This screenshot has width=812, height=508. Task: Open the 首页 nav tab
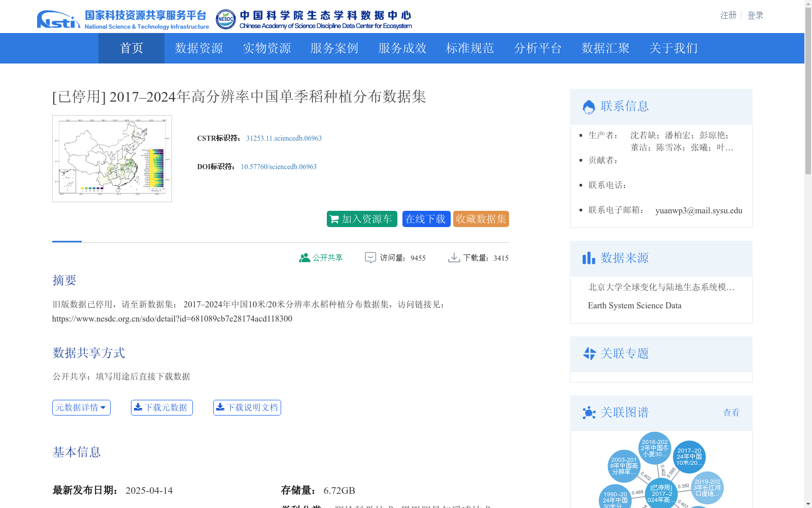tap(131, 48)
